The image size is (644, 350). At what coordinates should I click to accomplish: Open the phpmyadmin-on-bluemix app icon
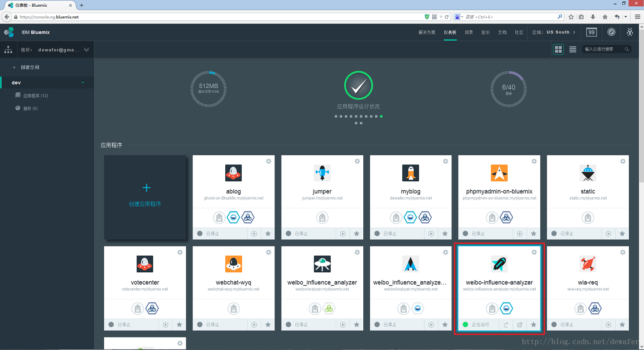tap(499, 173)
